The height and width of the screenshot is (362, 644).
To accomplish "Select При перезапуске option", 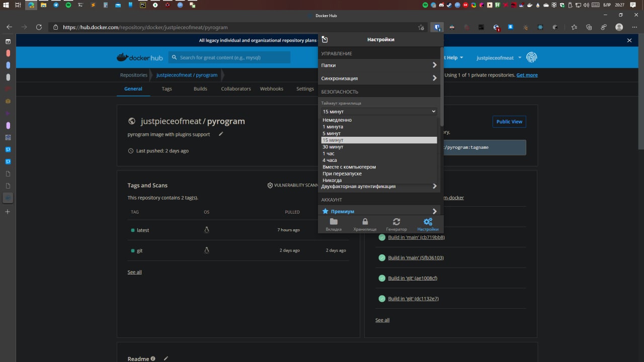I will (x=379, y=173).
